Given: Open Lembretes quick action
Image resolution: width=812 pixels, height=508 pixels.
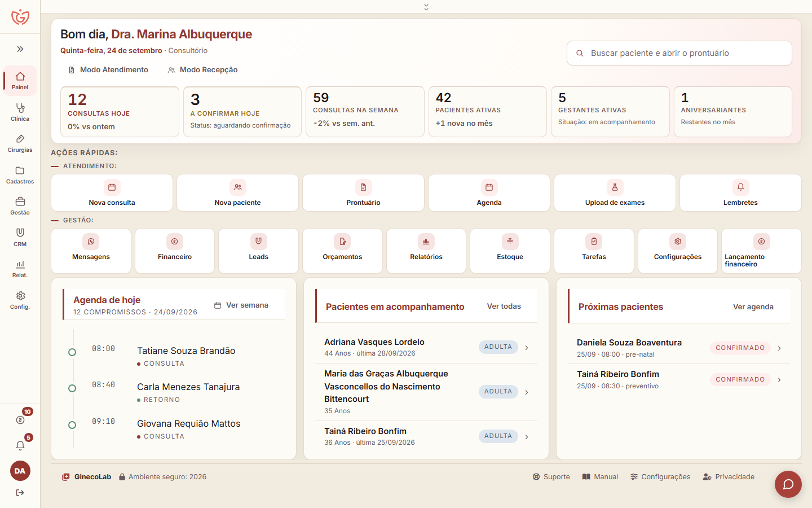Looking at the screenshot, I should click(x=740, y=193).
